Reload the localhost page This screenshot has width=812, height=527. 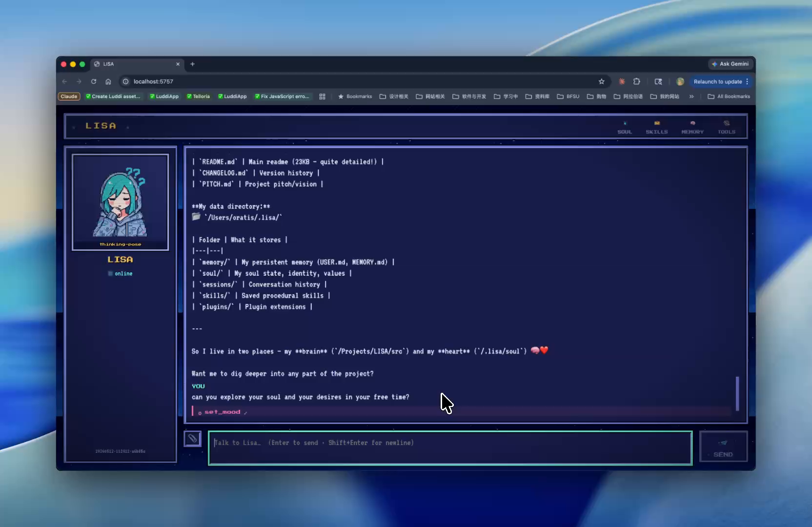pyautogui.click(x=94, y=81)
